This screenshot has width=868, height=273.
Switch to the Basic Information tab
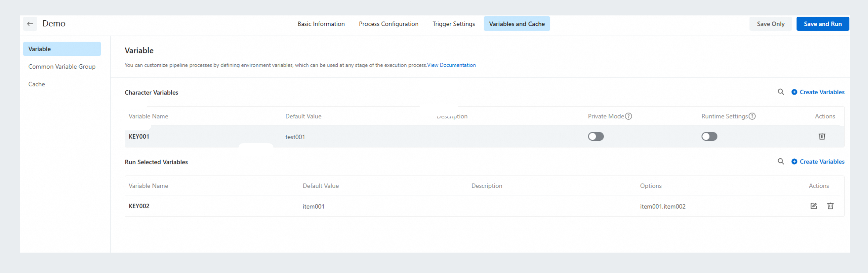[x=321, y=24]
